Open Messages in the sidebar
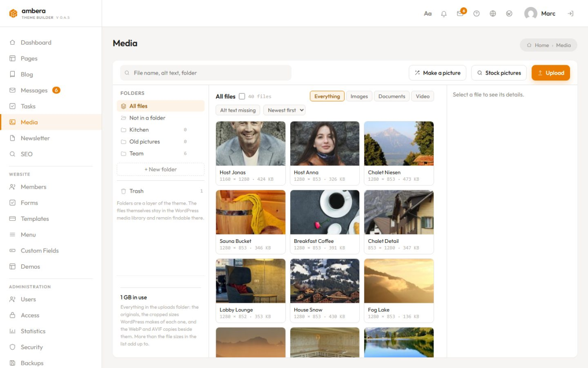The image size is (588, 368). point(51,90)
